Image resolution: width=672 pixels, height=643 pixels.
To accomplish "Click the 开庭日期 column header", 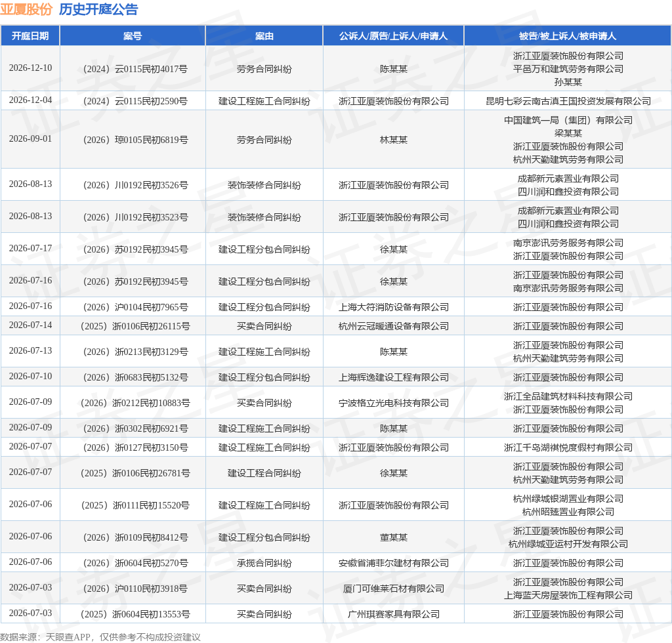I will 30,36.
